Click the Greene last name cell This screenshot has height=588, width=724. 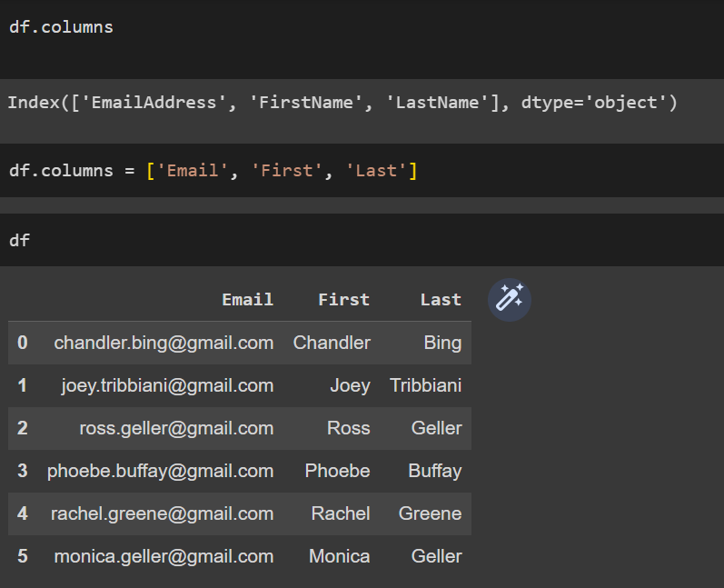430,513
